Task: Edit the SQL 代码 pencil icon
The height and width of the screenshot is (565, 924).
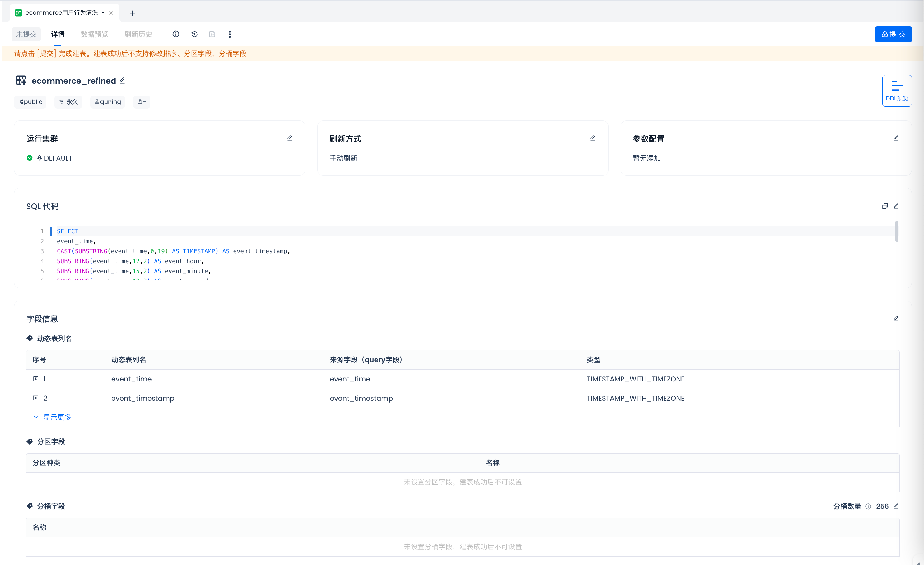Action: coord(896,206)
